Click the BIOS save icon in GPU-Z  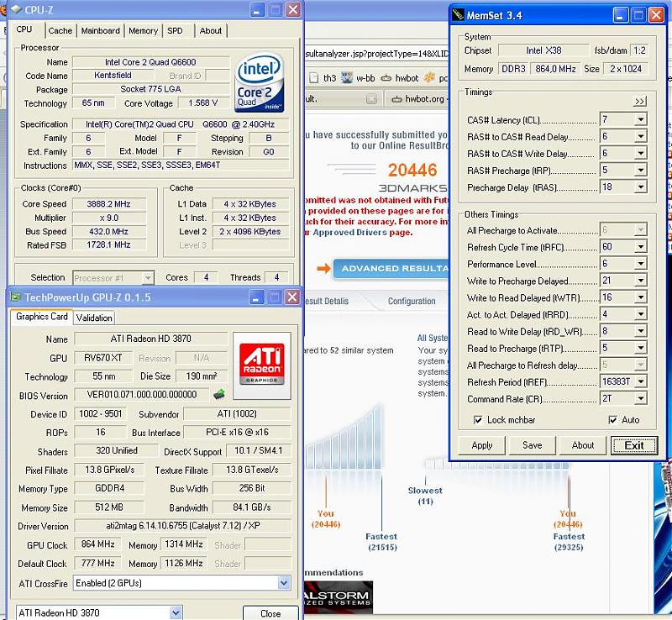pyautogui.click(x=219, y=394)
